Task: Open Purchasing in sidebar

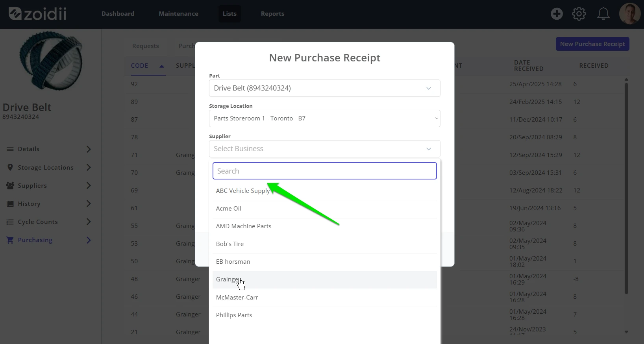Action: tap(35, 240)
